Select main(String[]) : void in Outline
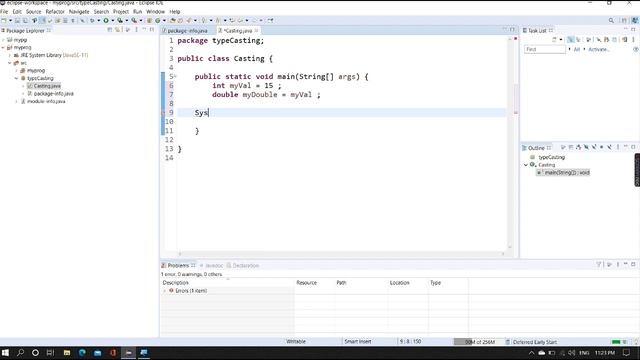This screenshot has height=360, width=640. click(x=563, y=173)
